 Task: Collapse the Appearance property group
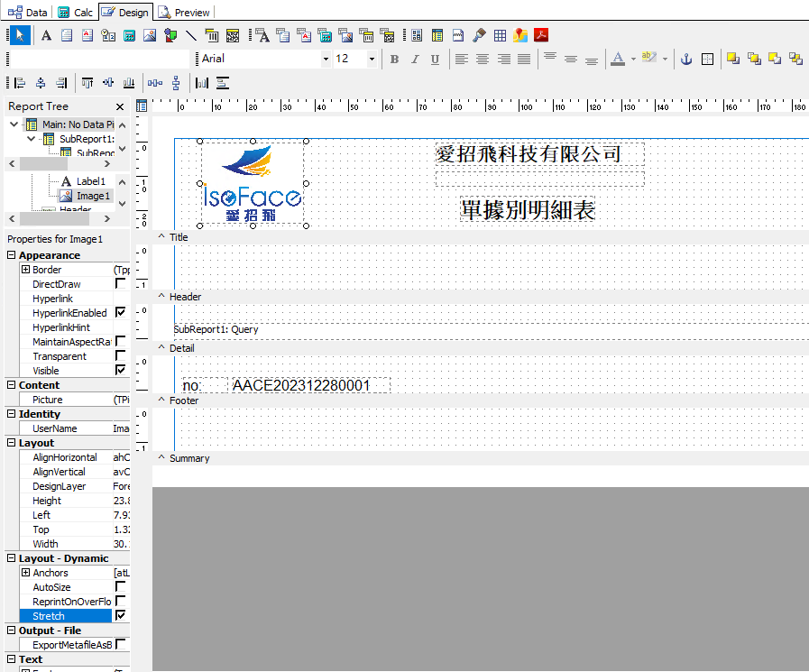point(12,255)
